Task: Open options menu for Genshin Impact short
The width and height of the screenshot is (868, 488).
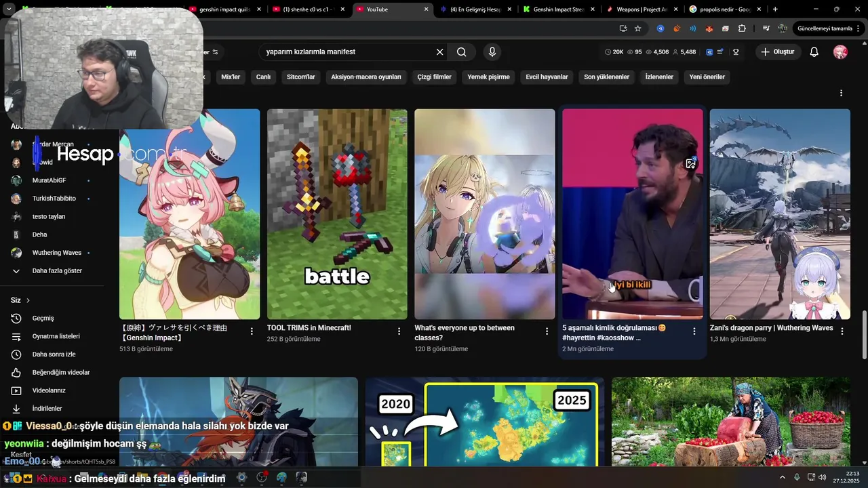Action: 252,331
